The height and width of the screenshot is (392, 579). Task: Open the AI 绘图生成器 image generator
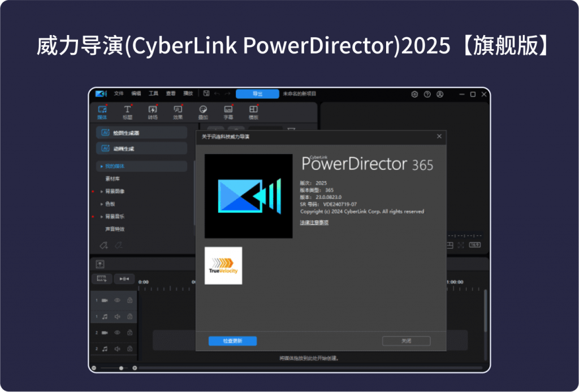pyautogui.click(x=142, y=133)
